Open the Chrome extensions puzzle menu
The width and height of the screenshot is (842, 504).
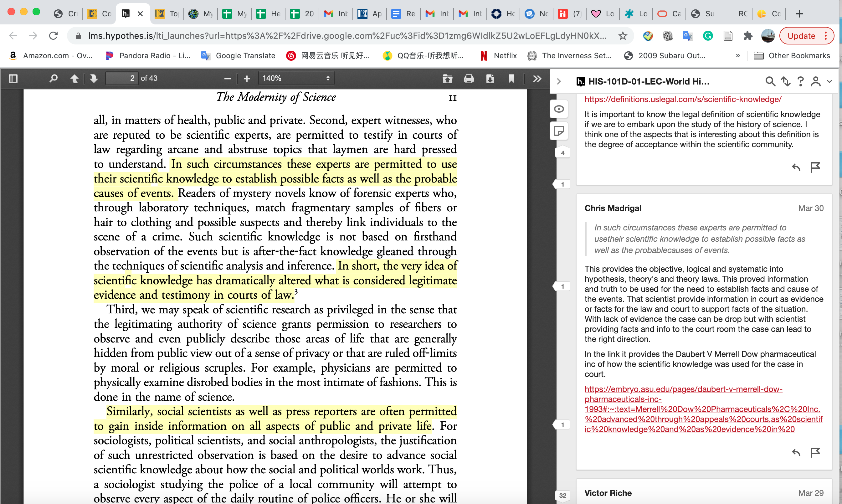748,36
